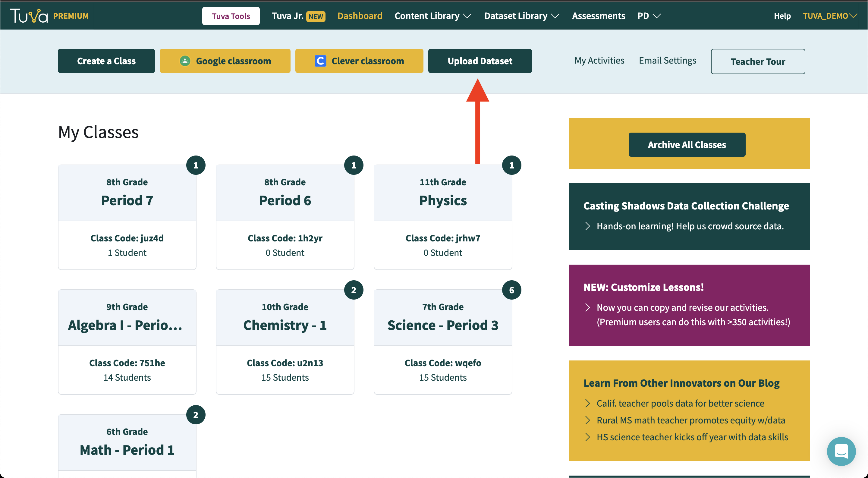868x478 pixels.
Task: Open the 9th Grade Algebra I class
Action: 127,342
